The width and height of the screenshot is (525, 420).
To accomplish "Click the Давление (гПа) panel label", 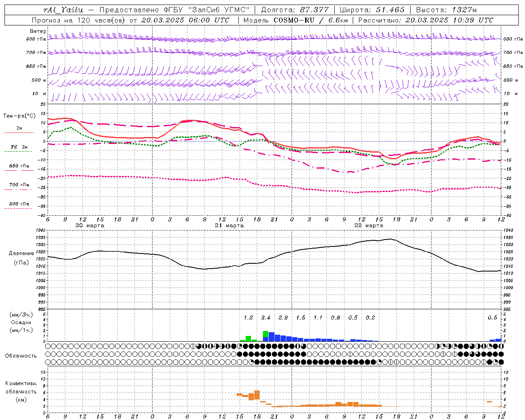I will 21,258.
